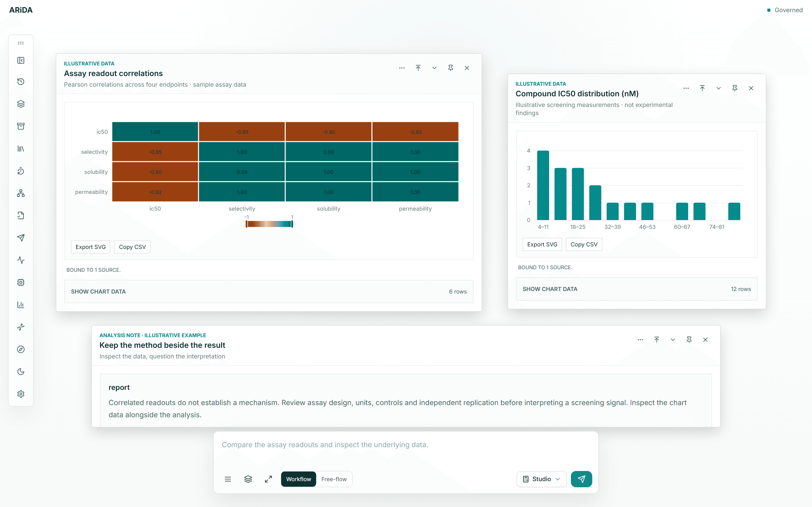812x507 pixels.
Task: Click Export SVG under the heatmap
Action: click(x=91, y=247)
